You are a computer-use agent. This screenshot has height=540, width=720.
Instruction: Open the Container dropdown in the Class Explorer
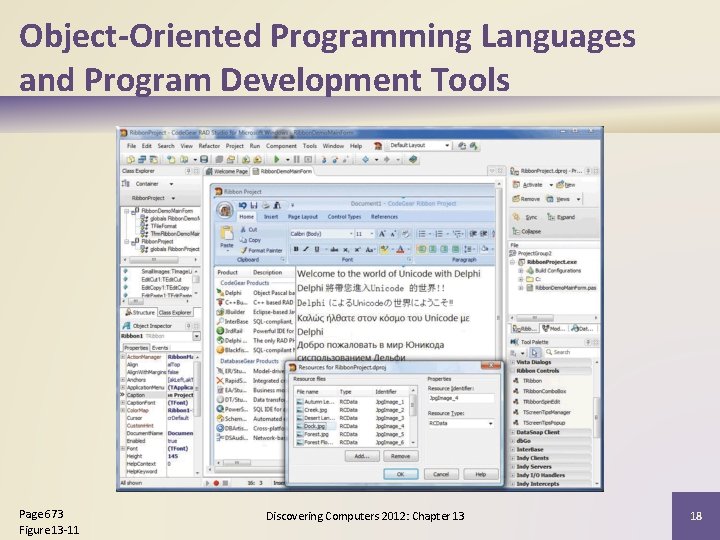[x=171, y=184]
